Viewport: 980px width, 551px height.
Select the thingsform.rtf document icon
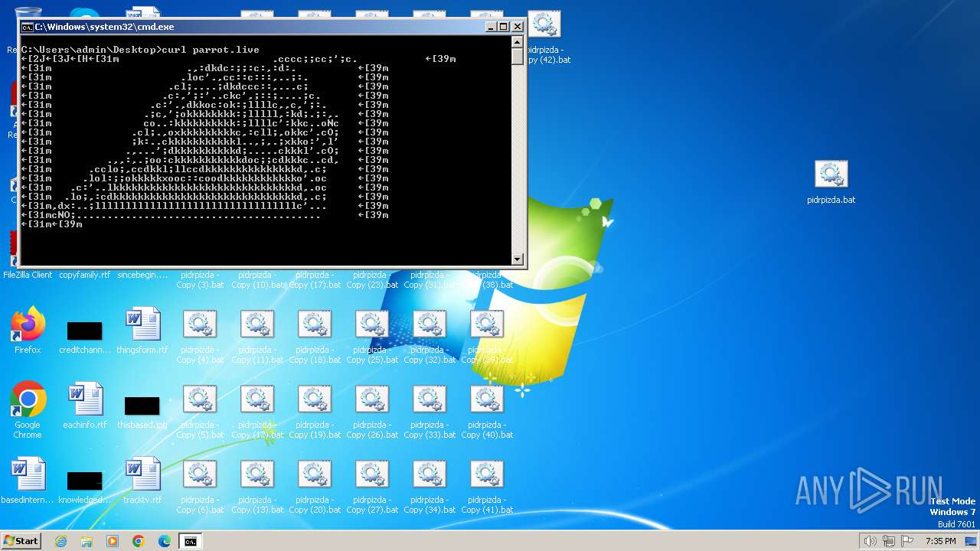pyautogui.click(x=142, y=324)
